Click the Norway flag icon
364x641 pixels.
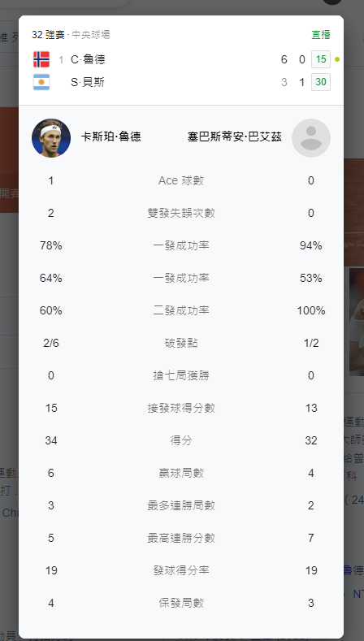click(x=41, y=59)
